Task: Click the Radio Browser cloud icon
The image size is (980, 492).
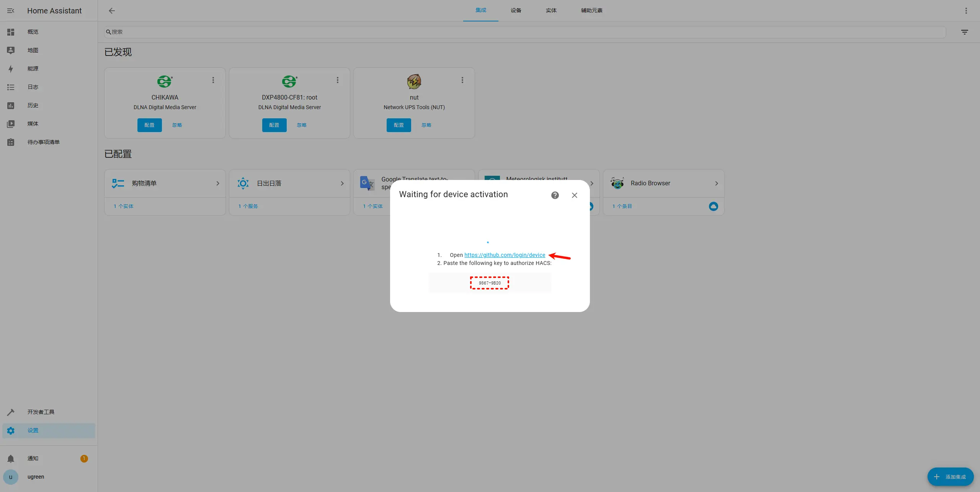Action: [x=713, y=206]
